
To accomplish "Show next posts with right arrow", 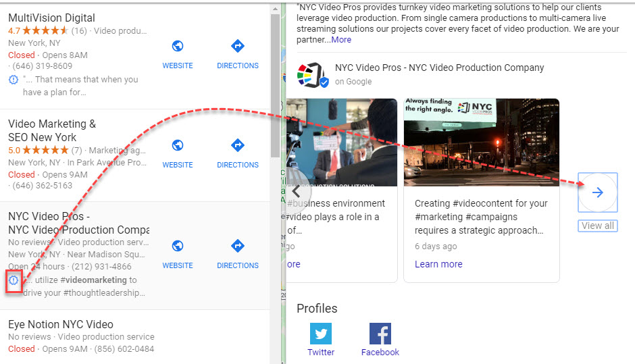I will 598,192.
